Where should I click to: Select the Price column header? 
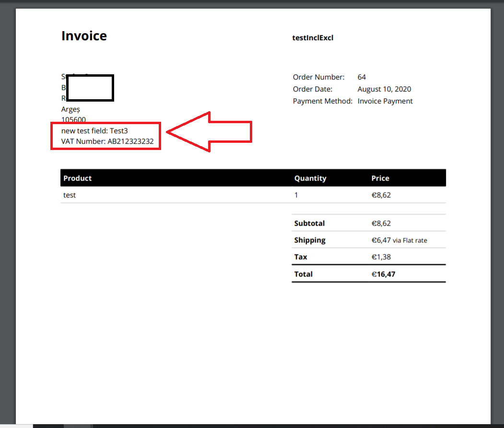(x=380, y=178)
